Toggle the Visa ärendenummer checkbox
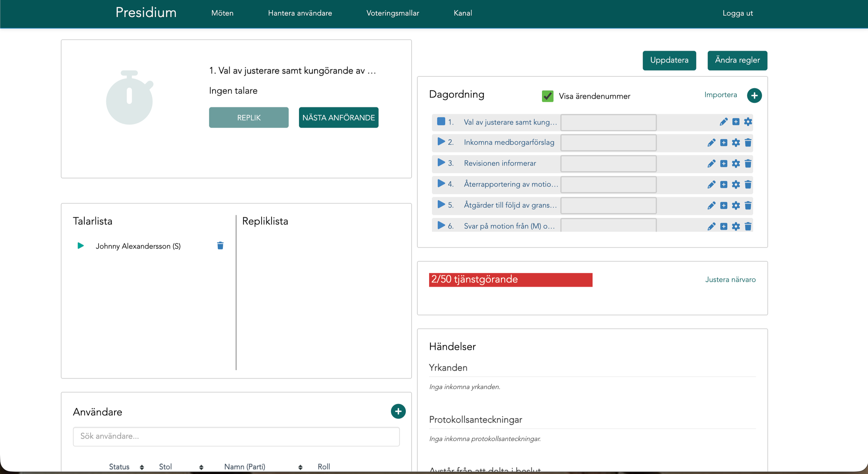The image size is (868, 474). pyautogui.click(x=548, y=96)
